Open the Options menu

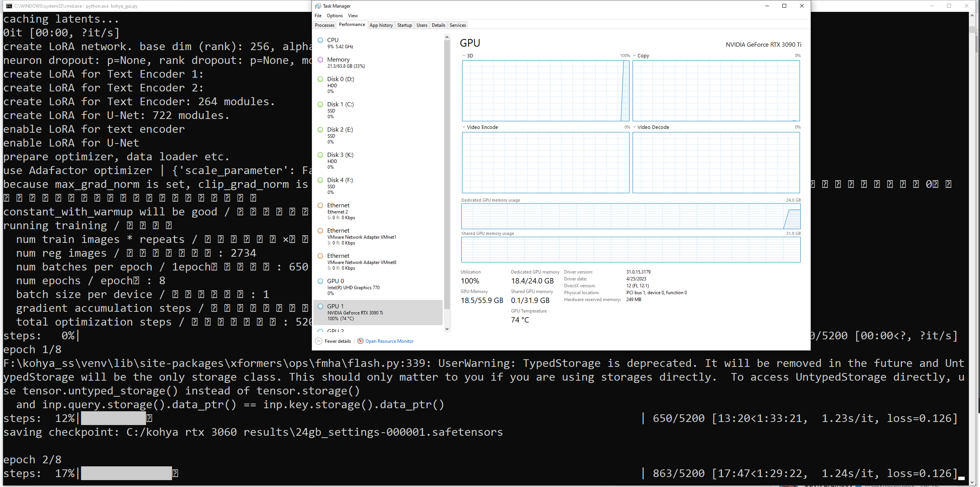pos(335,16)
